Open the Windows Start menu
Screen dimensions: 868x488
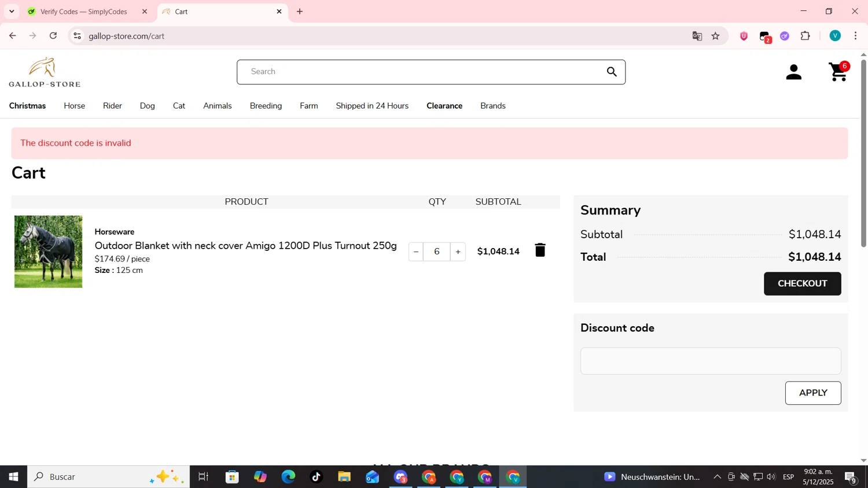13,477
